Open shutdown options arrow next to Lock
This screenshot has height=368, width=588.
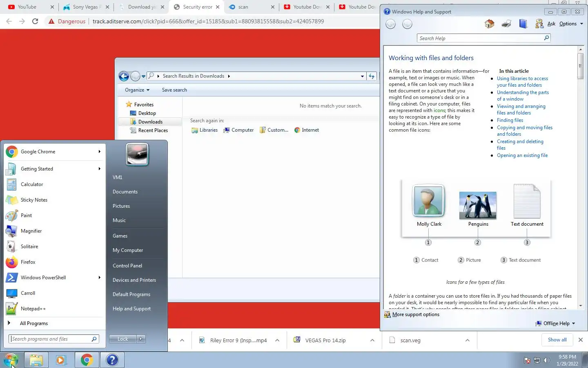click(x=141, y=339)
